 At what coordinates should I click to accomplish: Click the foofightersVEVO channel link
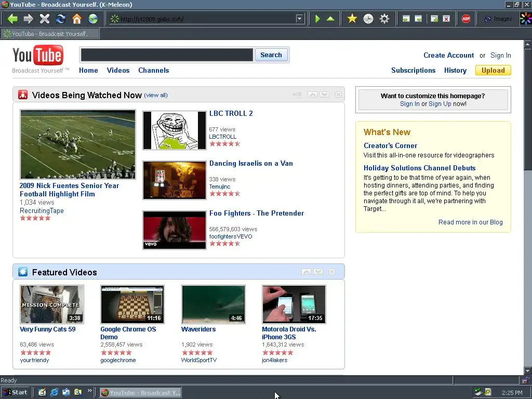[x=231, y=236]
